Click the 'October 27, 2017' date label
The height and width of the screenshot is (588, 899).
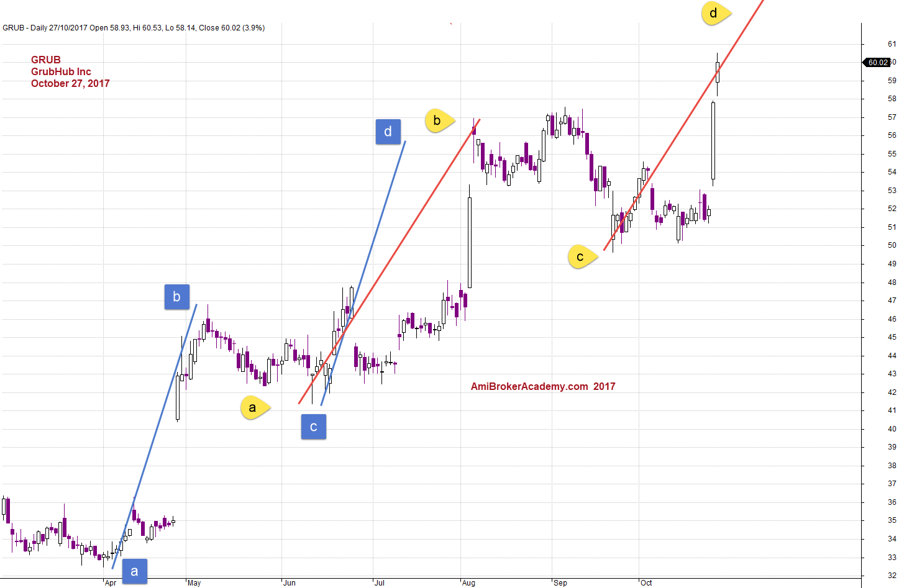[70, 83]
